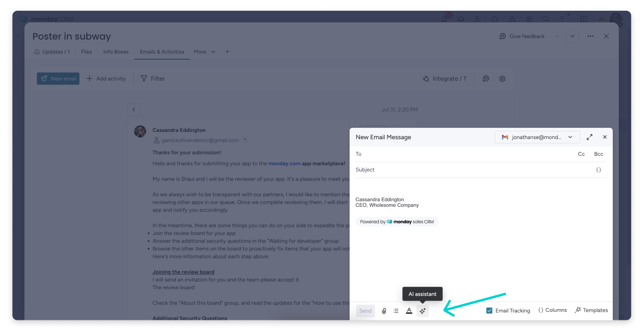
Task: Close the New Email Message composer
Action: point(605,137)
